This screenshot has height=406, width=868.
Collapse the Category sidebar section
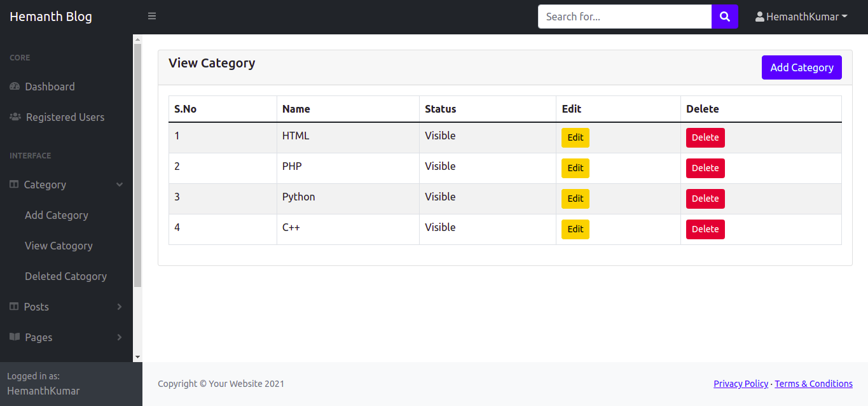120,185
